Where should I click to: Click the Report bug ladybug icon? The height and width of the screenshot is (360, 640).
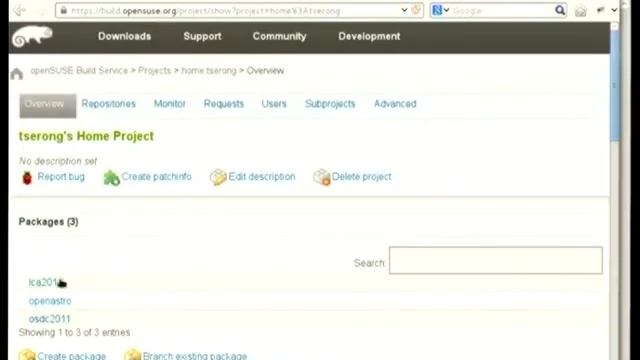click(27, 178)
